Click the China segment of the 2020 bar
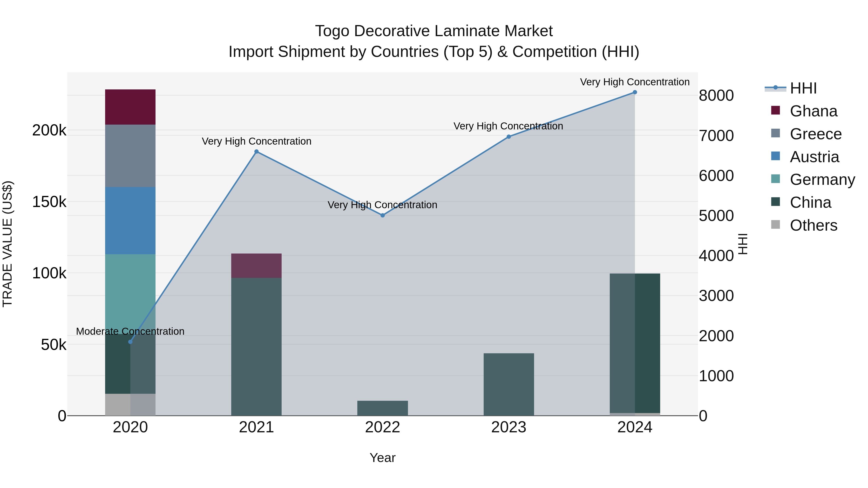This screenshot has width=868, height=488. click(130, 364)
